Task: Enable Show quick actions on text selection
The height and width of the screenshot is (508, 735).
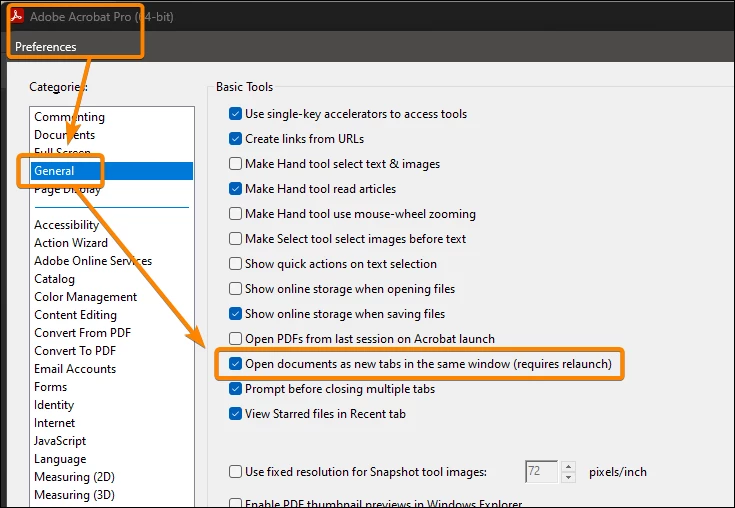Action: coord(235,263)
